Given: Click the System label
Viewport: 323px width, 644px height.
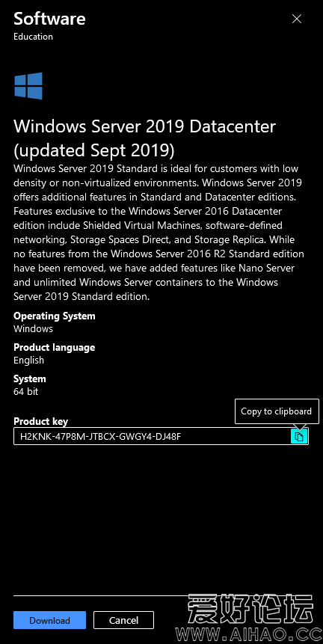Looking at the screenshot, I should (x=30, y=378).
